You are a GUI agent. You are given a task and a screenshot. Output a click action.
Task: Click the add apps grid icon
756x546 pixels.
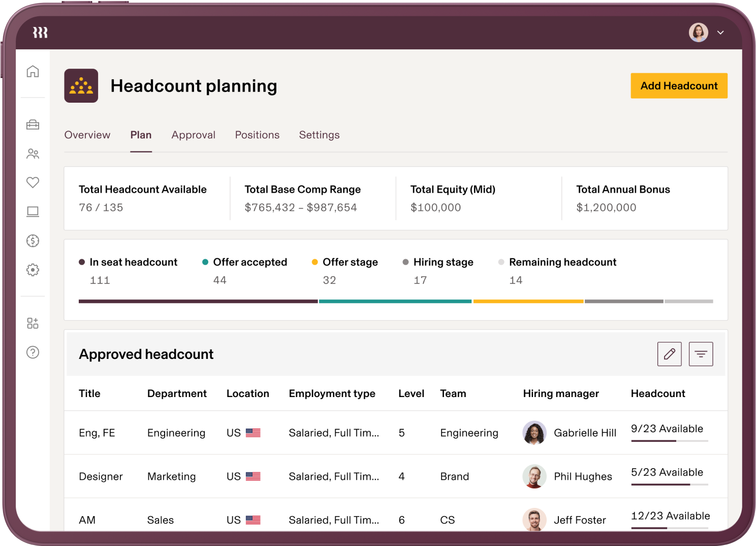tap(33, 323)
